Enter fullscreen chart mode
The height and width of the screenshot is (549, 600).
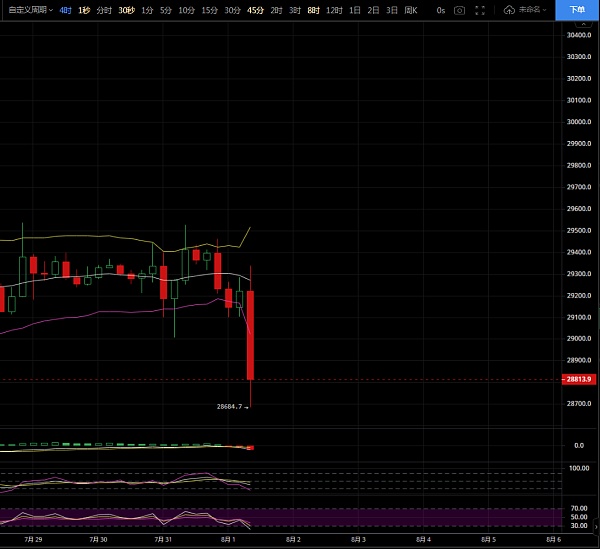click(x=480, y=10)
